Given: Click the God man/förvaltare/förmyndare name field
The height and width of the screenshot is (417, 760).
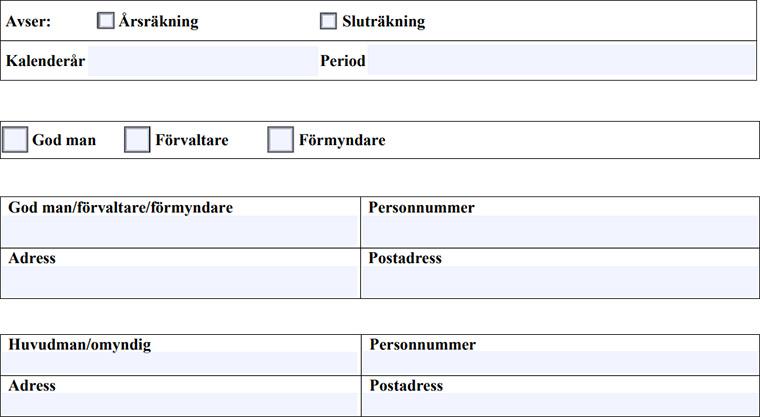Looking at the screenshot, I should tap(180, 232).
